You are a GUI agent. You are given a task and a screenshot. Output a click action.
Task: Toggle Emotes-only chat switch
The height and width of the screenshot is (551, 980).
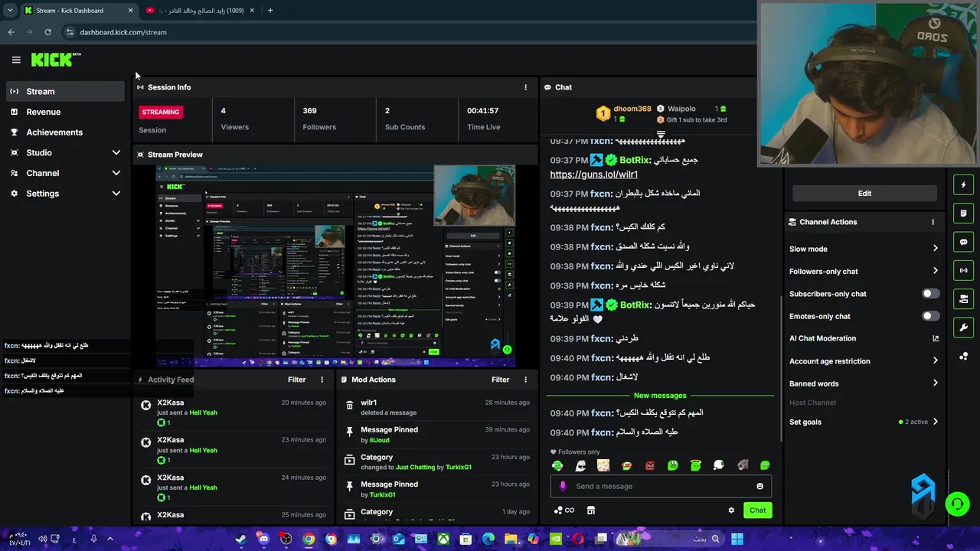(x=930, y=316)
